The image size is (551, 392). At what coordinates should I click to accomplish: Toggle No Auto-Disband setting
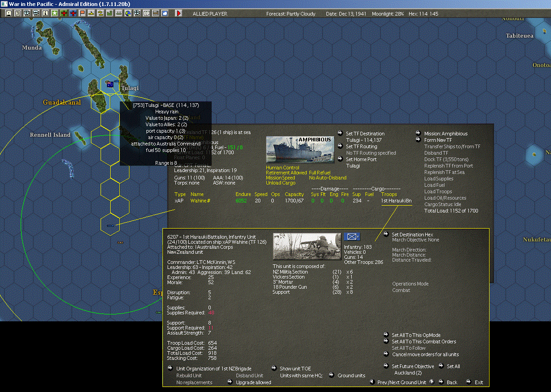[x=328, y=178]
